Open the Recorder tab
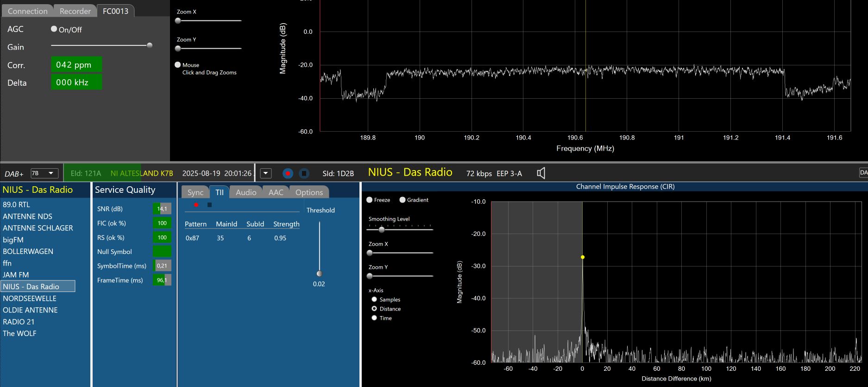868x387 pixels. (75, 11)
